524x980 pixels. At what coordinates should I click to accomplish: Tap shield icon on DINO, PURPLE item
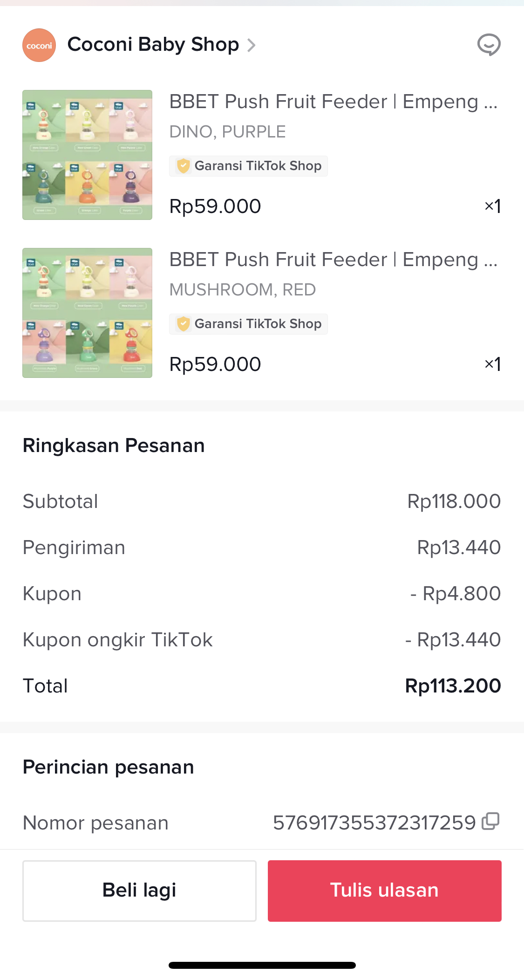click(184, 166)
